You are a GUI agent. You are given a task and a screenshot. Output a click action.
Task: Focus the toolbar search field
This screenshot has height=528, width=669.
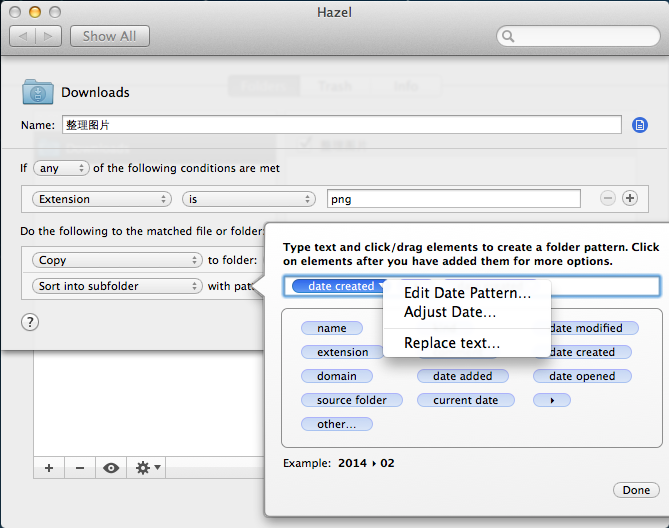[x=578, y=36]
